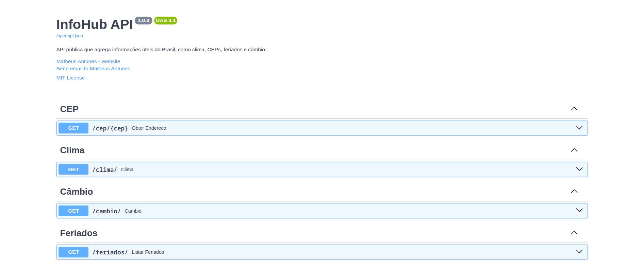This screenshot has height=268, width=644.
Task: Collapse the CEP section using its arrow
Action: [574, 109]
